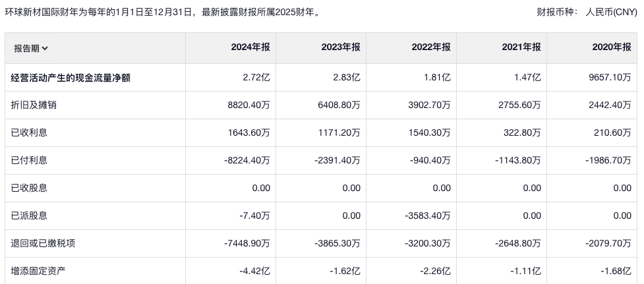Screen dimensions: 644x284
Task: Click the 已收股息 row label
Action: point(30,188)
